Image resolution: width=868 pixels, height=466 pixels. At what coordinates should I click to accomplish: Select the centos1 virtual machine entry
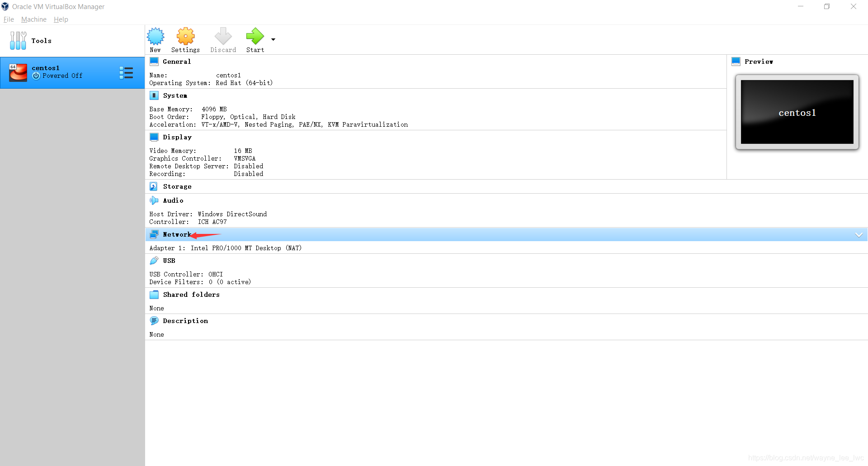(72, 72)
